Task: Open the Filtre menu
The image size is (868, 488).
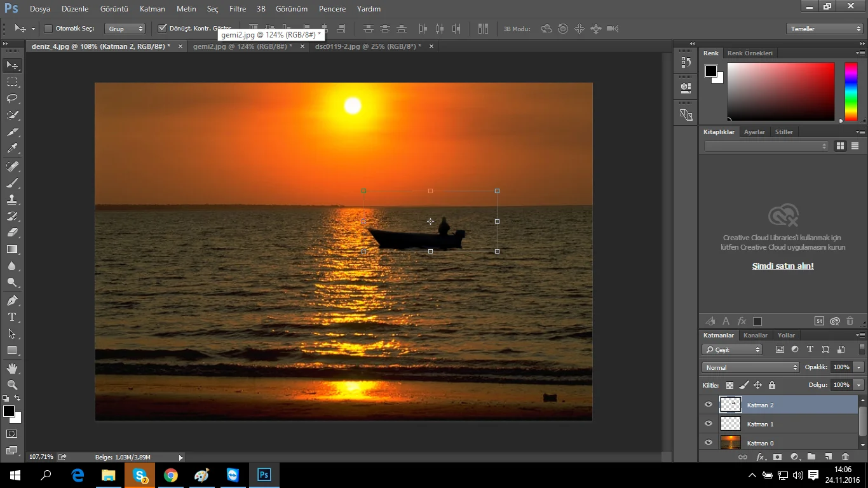Action: click(x=238, y=9)
